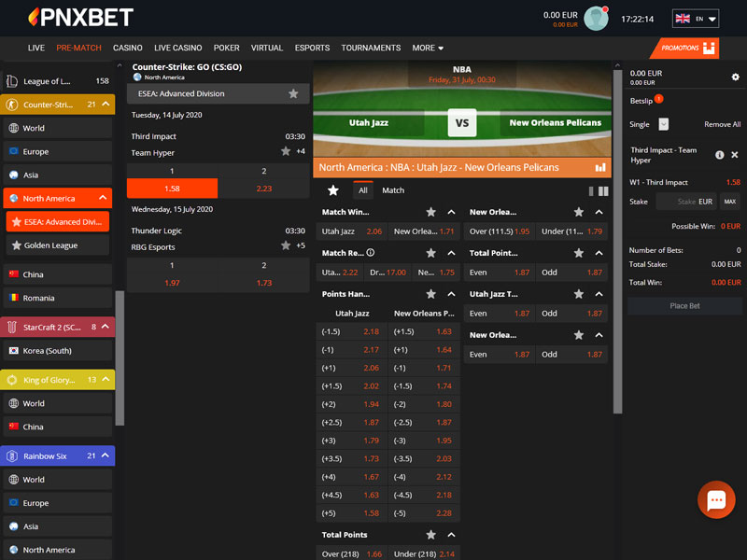
Task: Click the center panel scrollbar
Action: pyautogui.click(x=617, y=242)
